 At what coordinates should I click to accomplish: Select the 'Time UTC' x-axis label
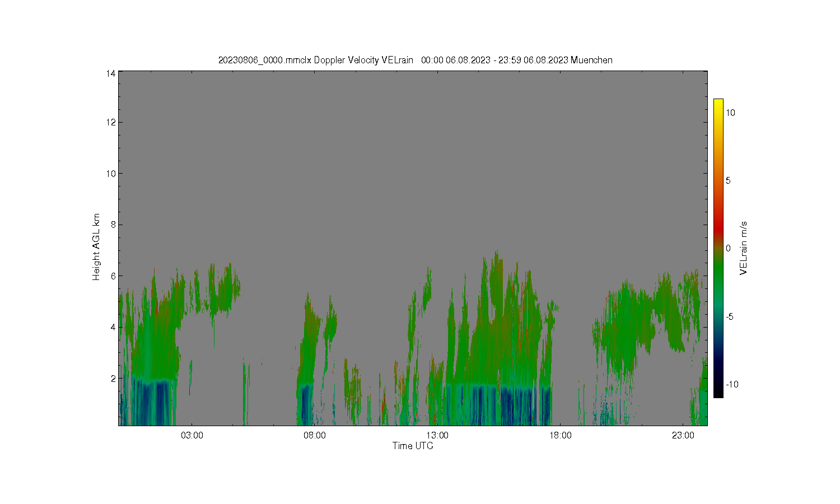[413, 446]
